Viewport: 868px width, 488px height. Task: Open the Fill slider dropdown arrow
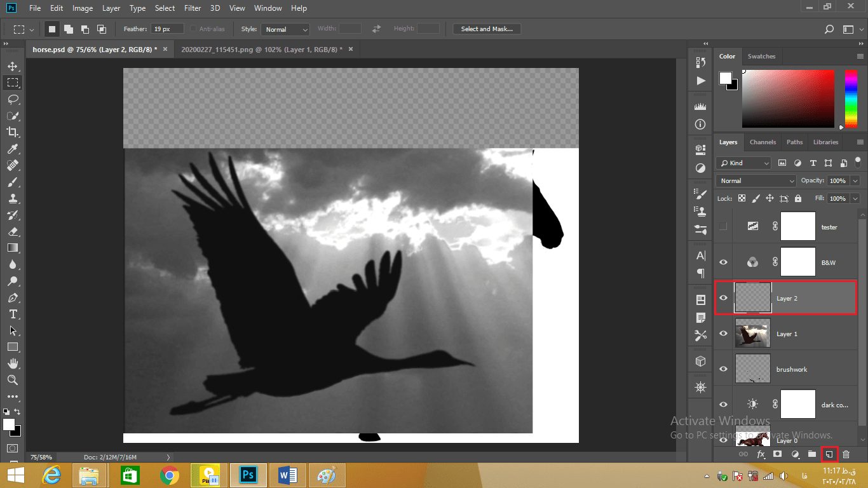[x=855, y=198]
